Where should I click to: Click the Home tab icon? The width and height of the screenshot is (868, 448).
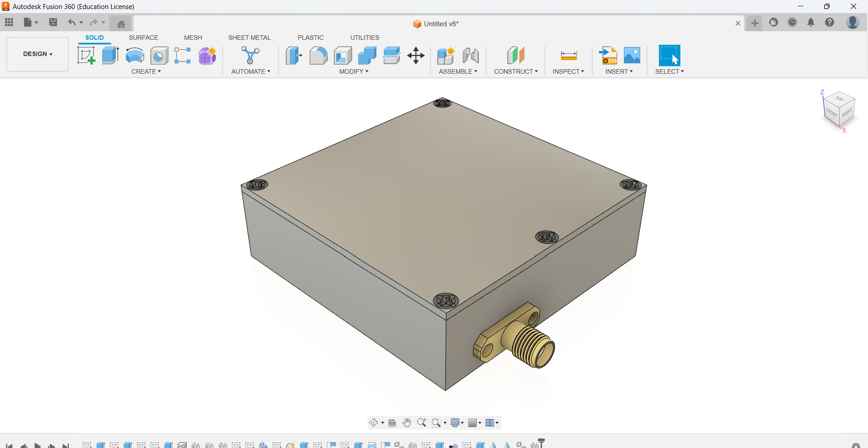(x=121, y=24)
